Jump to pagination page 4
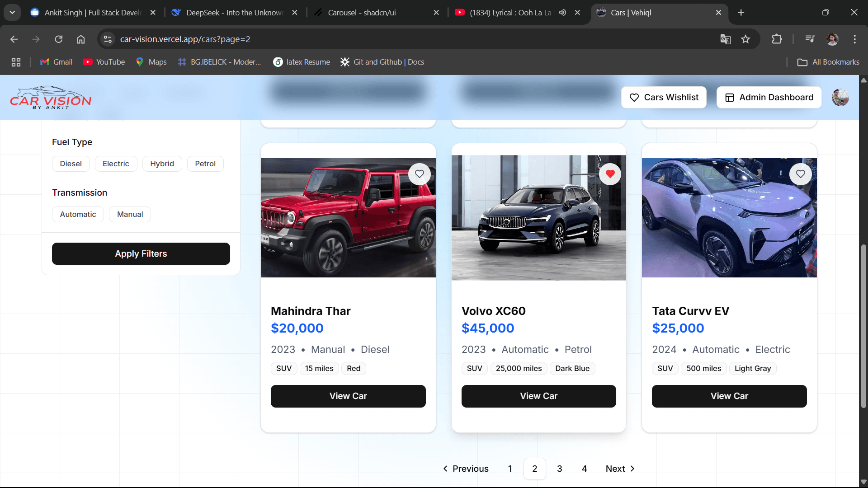 click(x=585, y=469)
